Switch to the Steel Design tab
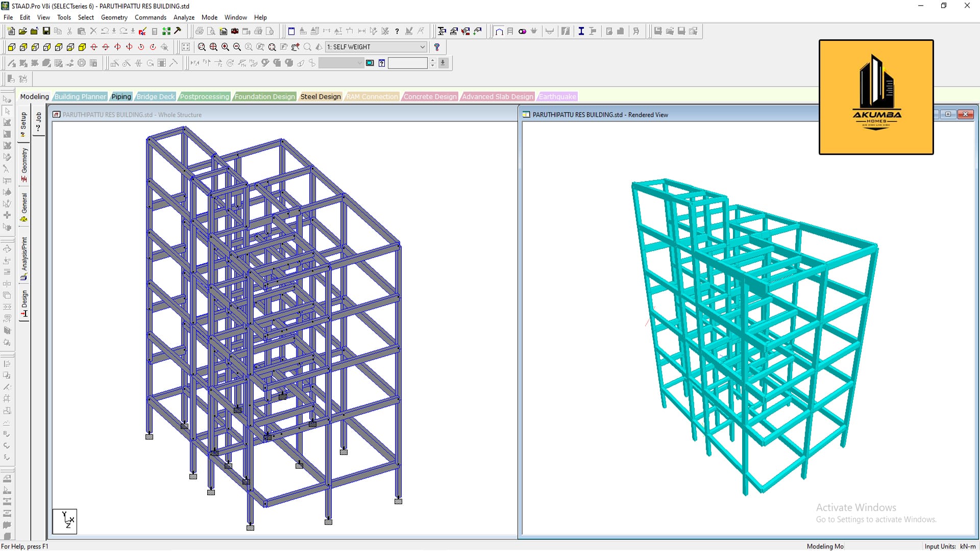The height and width of the screenshot is (551, 980). [x=321, y=96]
